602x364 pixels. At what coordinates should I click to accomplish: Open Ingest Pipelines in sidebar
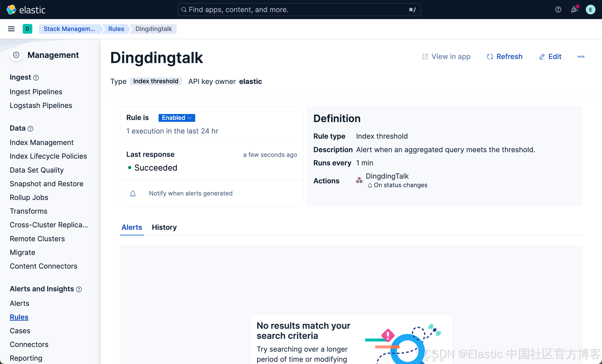(36, 92)
